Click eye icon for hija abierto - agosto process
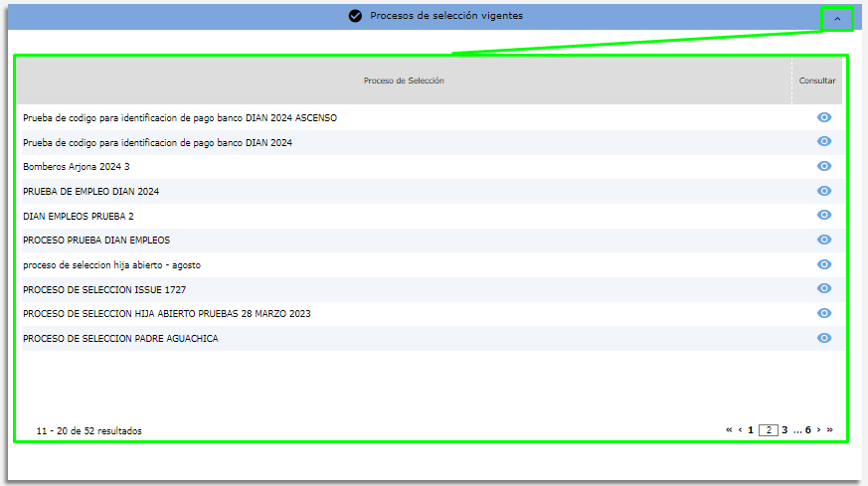The height and width of the screenshot is (486, 868). [823, 264]
